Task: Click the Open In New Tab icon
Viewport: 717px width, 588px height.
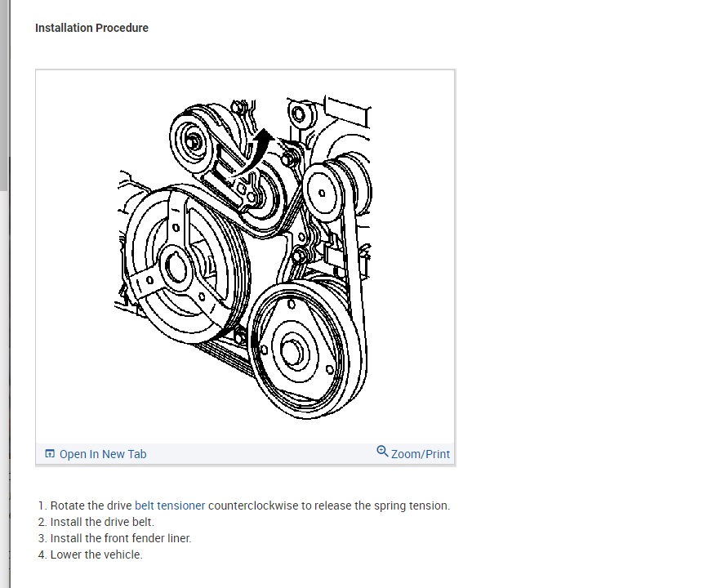Action: click(50, 453)
